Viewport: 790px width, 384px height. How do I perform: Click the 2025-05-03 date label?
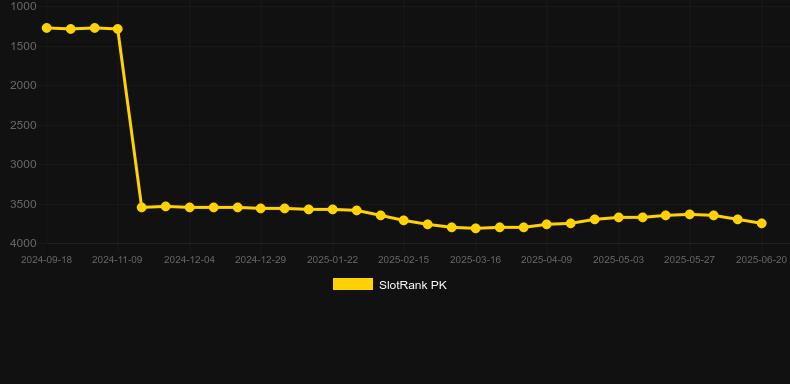click(619, 260)
